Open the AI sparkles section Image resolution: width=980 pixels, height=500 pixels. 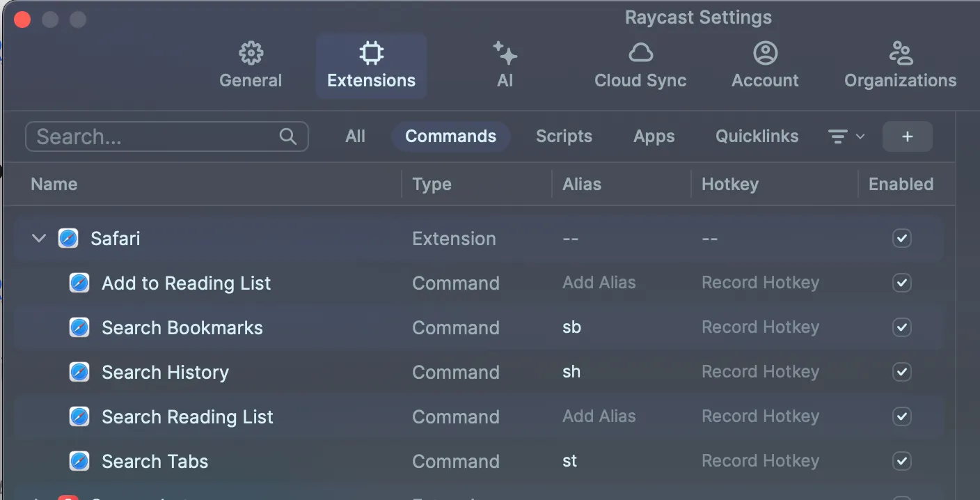click(x=505, y=53)
